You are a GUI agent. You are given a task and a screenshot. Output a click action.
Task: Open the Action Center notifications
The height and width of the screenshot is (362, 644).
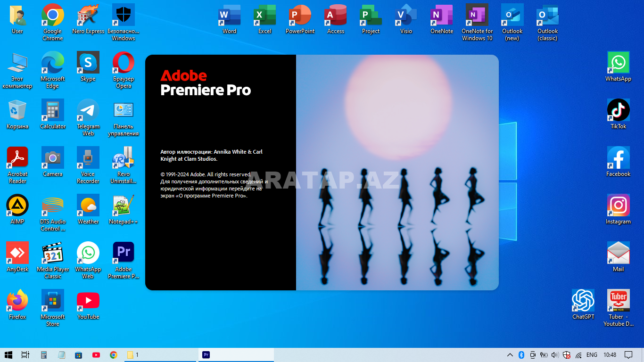628,355
